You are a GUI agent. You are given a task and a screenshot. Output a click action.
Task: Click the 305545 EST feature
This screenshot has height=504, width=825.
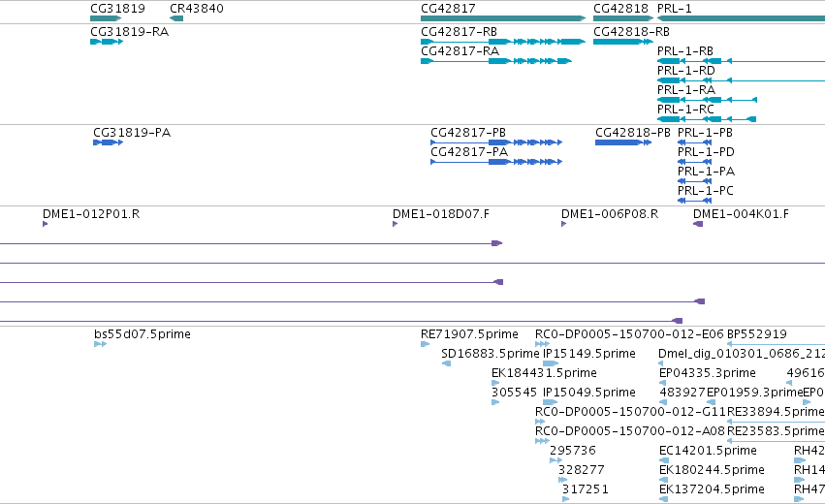coord(495,402)
